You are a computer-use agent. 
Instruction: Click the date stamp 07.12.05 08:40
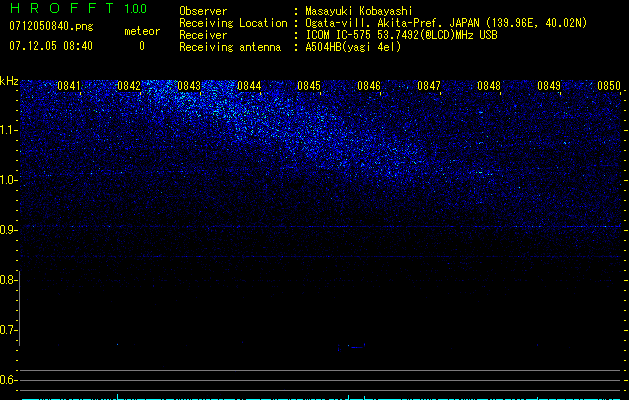point(51,46)
